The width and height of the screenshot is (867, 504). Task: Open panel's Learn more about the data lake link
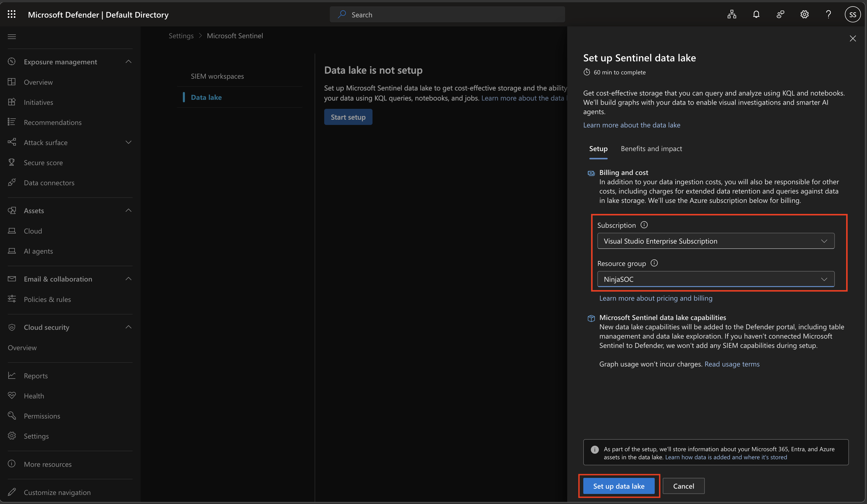pos(632,125)
